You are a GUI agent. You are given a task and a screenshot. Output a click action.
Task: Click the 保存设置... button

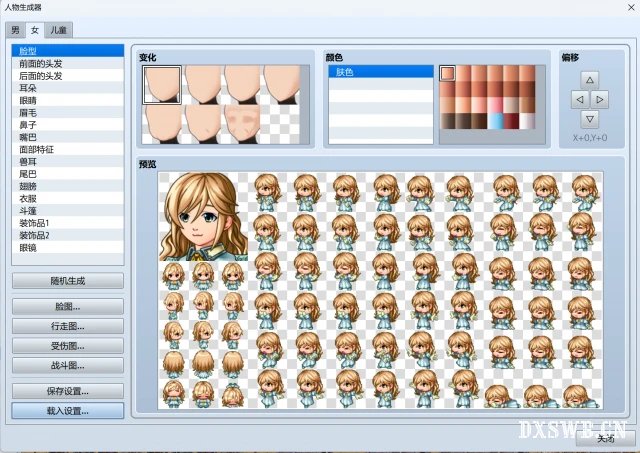coord(67,391)
